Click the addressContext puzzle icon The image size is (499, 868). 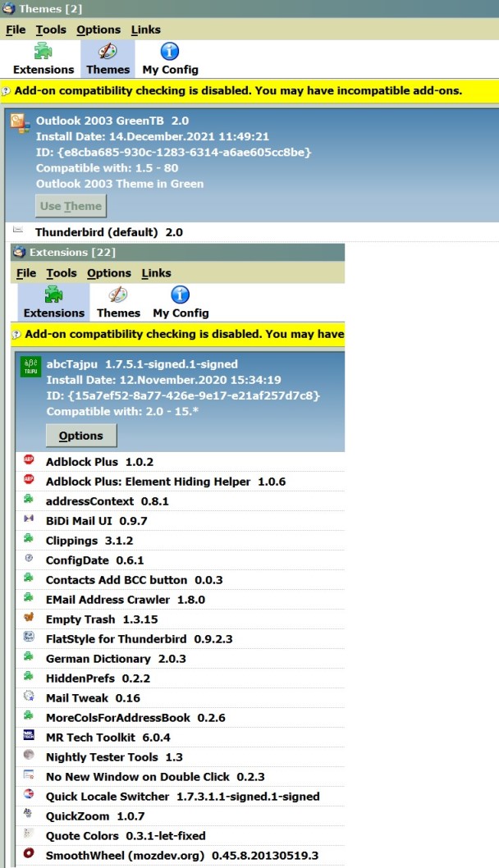(x=29, y=499)
